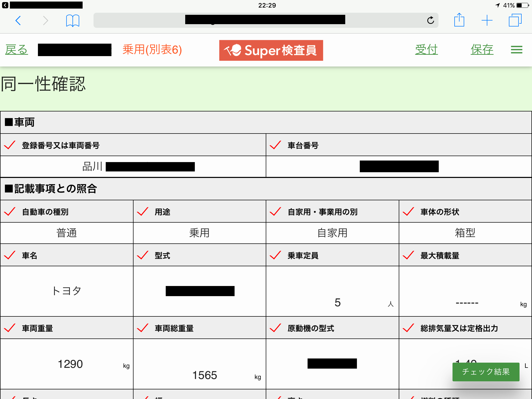The width and height of the screenshot is (532, 399).
Task: Toggle check mark for 用途
Action: [x=143, y=212]
